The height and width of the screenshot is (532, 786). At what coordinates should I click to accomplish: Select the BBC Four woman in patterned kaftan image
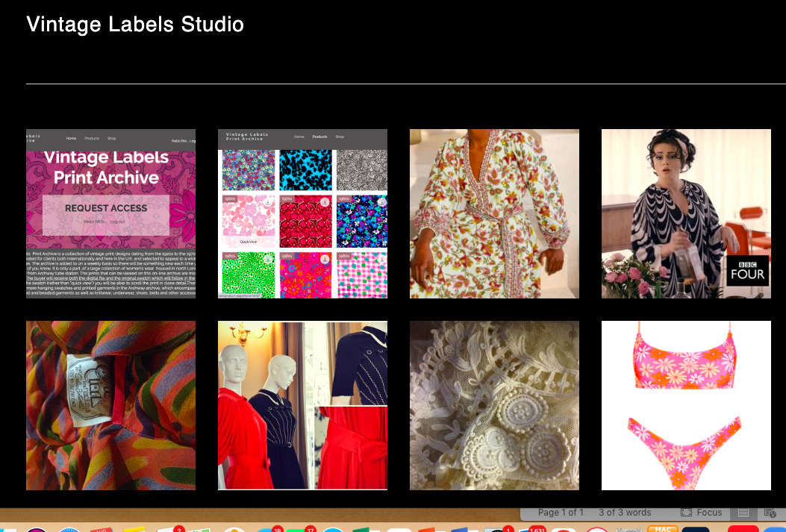(686, 214)
